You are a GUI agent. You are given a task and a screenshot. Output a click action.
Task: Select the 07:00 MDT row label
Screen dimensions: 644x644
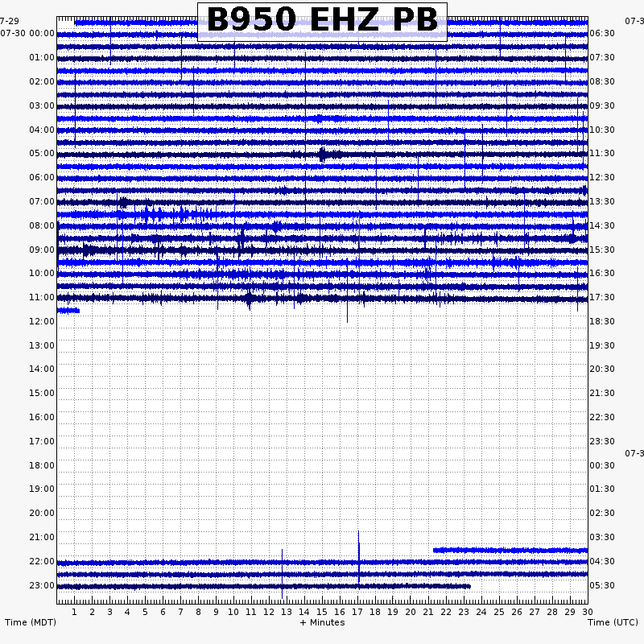pos(42,201)
